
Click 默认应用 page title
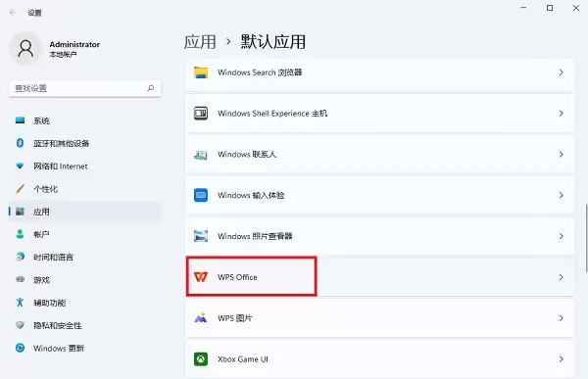[x=273, y=41]
